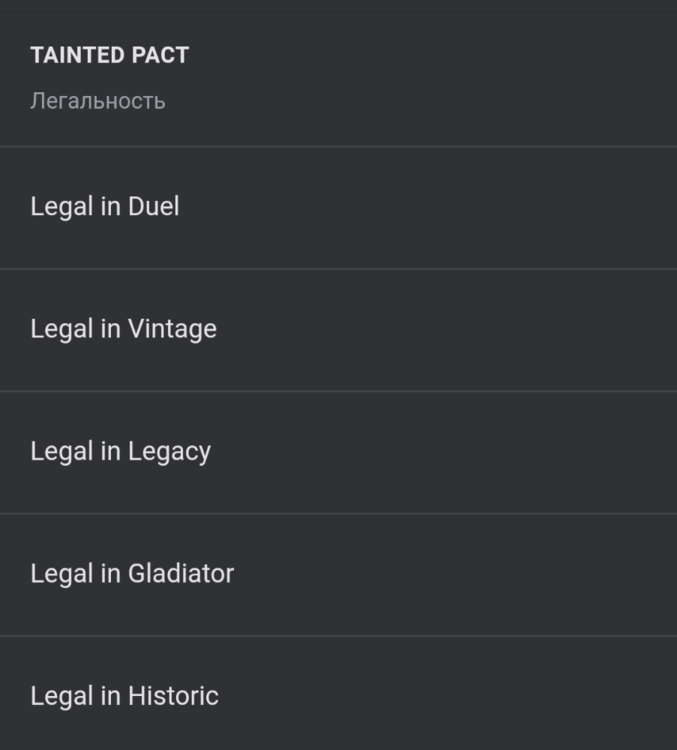Pick the Gladiator format legality line
This screenshot has height=750, width=677.
(x=132, y=574)
